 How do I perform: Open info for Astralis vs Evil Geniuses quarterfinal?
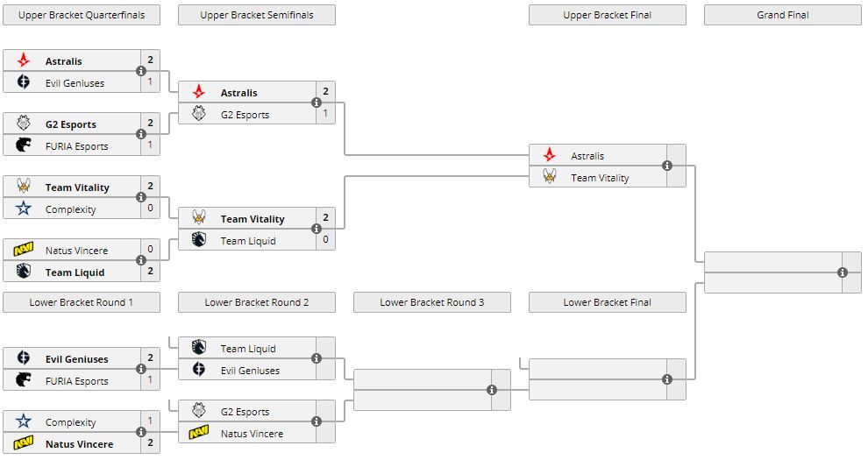point(141,72)
